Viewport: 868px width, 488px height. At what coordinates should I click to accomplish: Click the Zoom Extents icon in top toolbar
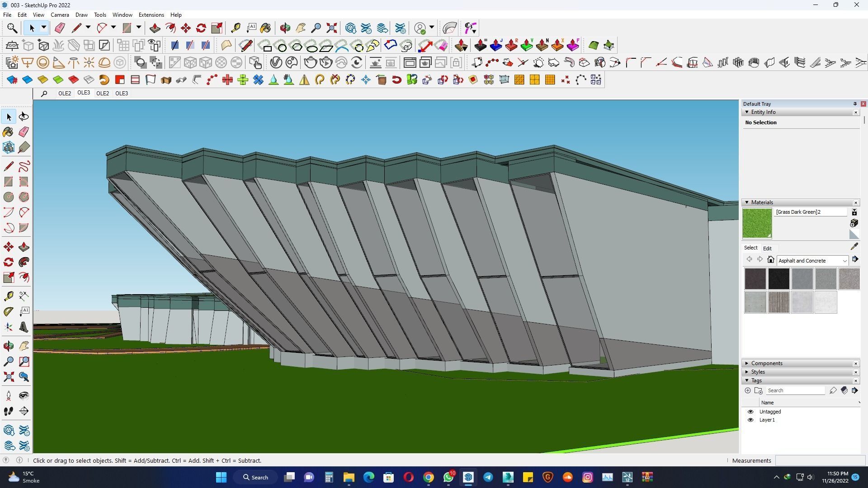click(331, 28)
